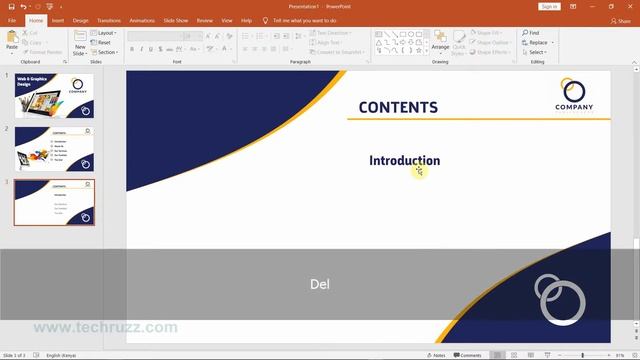
Task: Switch to the Design tab
Action: pyautogui.click(x=80, y=20)
